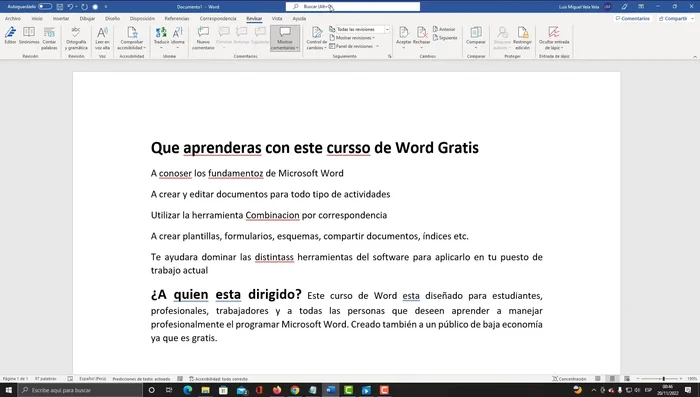The height and width of the screenshot is (397, 700).
Task: Switch to read mode view in status bar
Action: click(598, 379)
